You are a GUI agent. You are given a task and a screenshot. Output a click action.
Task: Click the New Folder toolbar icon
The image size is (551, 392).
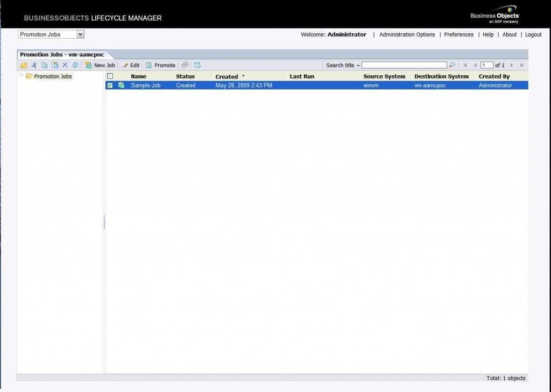[x=24, y=66]
